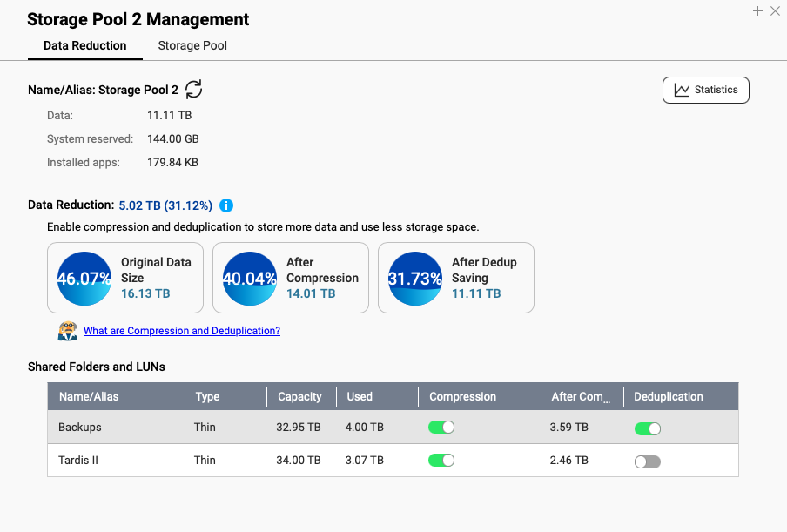Close the Storage Pool 2 Management window
787x532 pixels.
(x=774, y=11)
